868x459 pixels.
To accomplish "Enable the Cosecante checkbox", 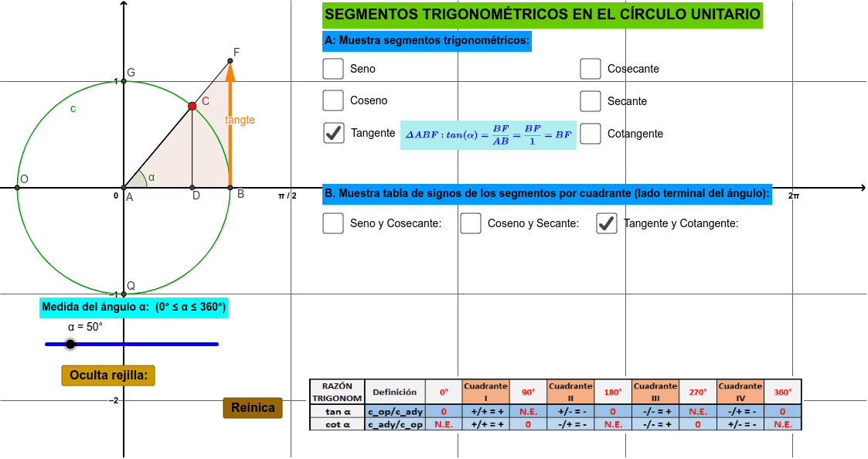I will [591, 68].
